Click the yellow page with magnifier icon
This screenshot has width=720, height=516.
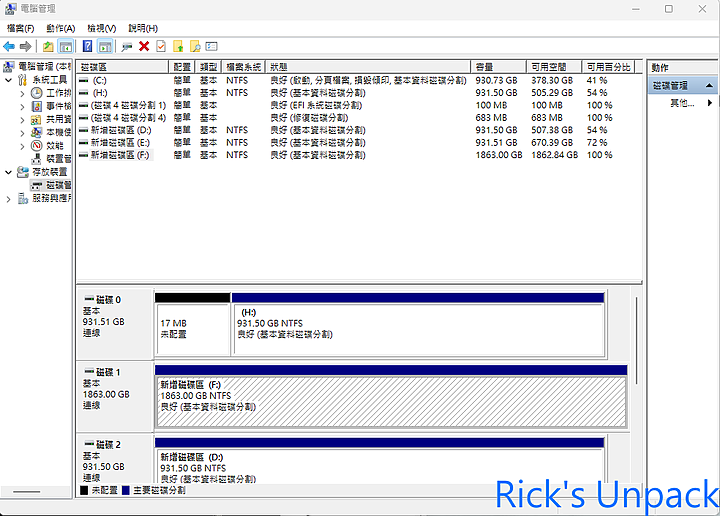[x=195, y=46]
